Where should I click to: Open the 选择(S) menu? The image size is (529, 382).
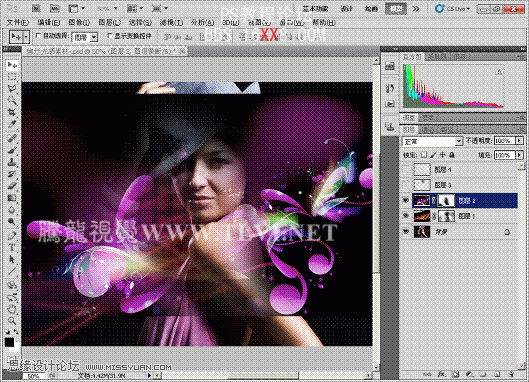pyautogui.click(x=140, y=23)
